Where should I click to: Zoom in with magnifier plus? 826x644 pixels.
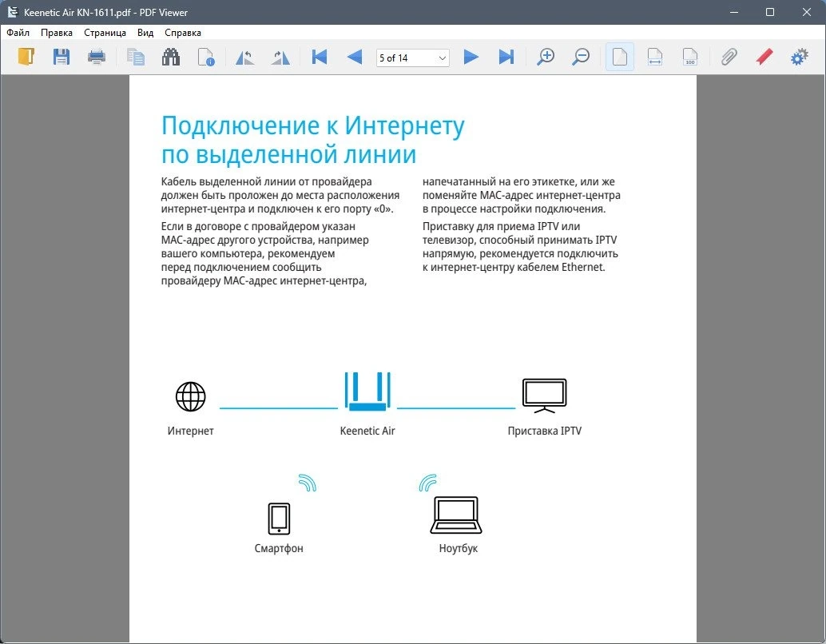click(x=546, y=57)
